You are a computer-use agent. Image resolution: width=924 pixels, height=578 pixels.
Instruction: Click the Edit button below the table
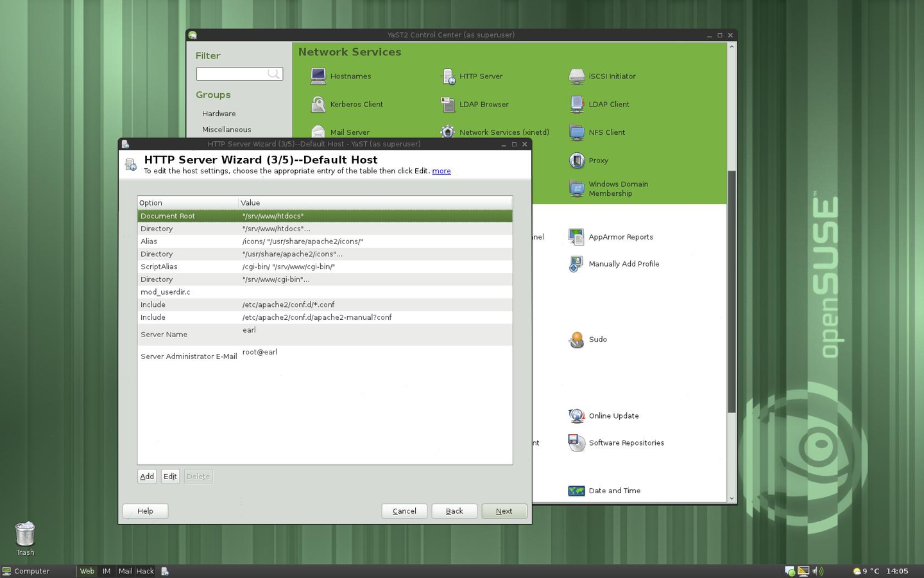pos(170,477)
